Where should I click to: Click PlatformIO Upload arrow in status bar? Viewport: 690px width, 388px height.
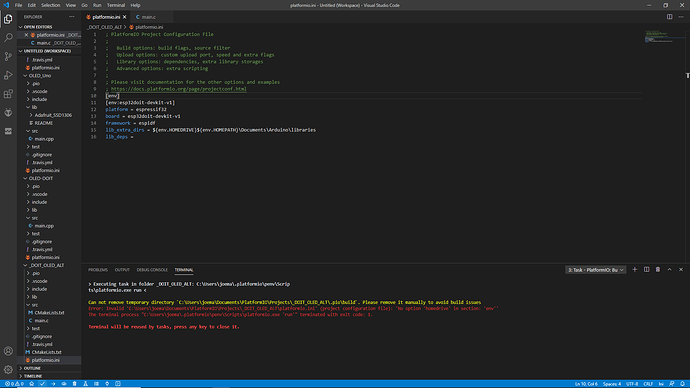(x=53, y=384)
